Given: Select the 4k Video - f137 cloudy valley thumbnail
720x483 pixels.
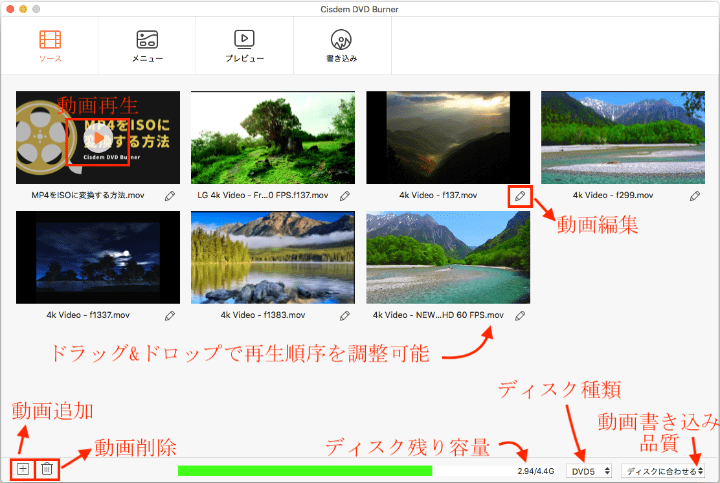Looking at the screenshot, I should coord(448,137).
